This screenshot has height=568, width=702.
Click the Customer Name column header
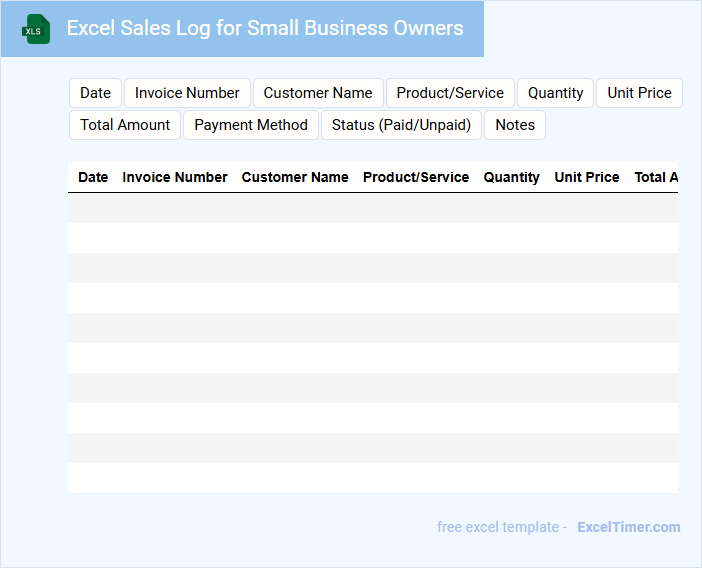(x=295, y=177)
